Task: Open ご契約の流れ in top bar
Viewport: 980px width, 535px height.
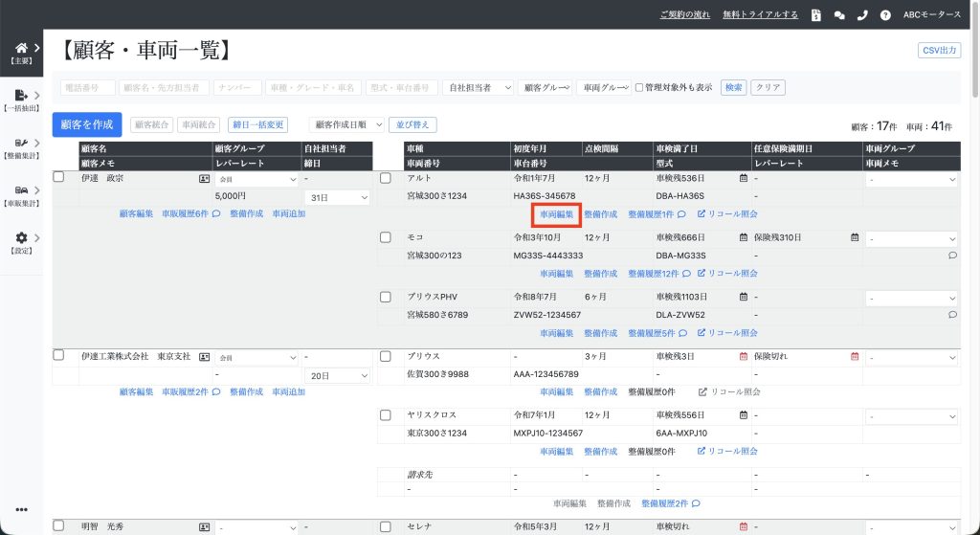Action: click(x=685, y=14)
